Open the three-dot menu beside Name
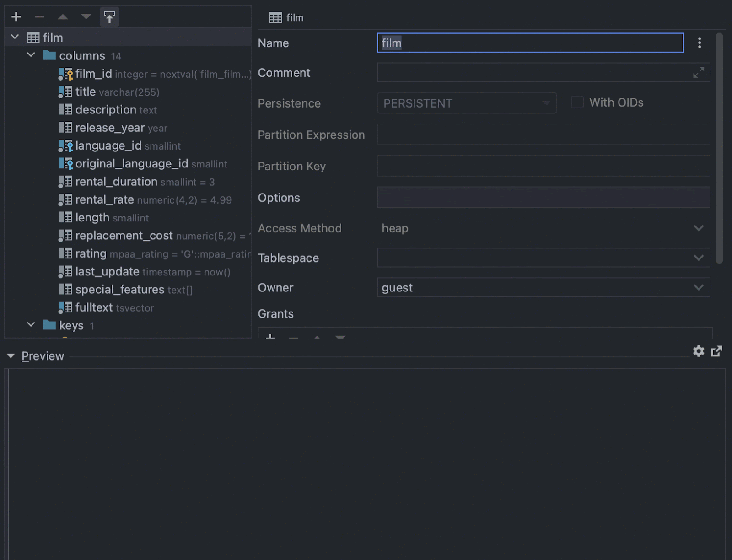Image resolution: width=732 pixels, height=560 pixels. point(700,43)
